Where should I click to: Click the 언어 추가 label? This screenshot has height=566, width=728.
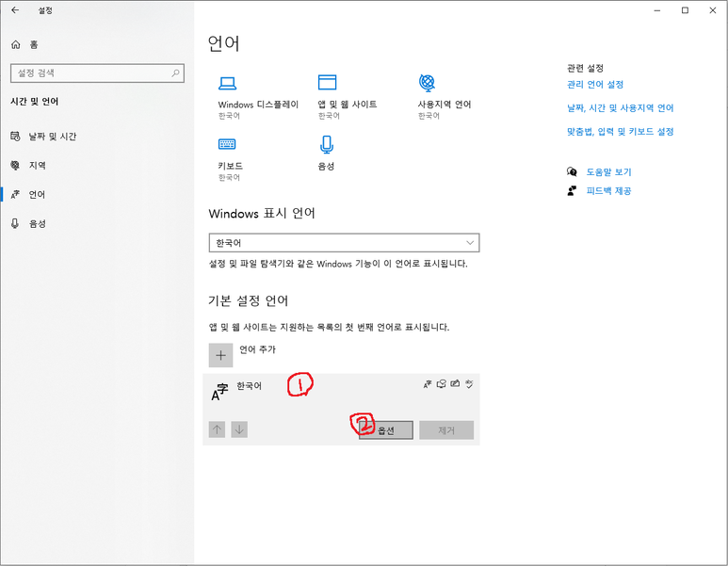[258, 349]
